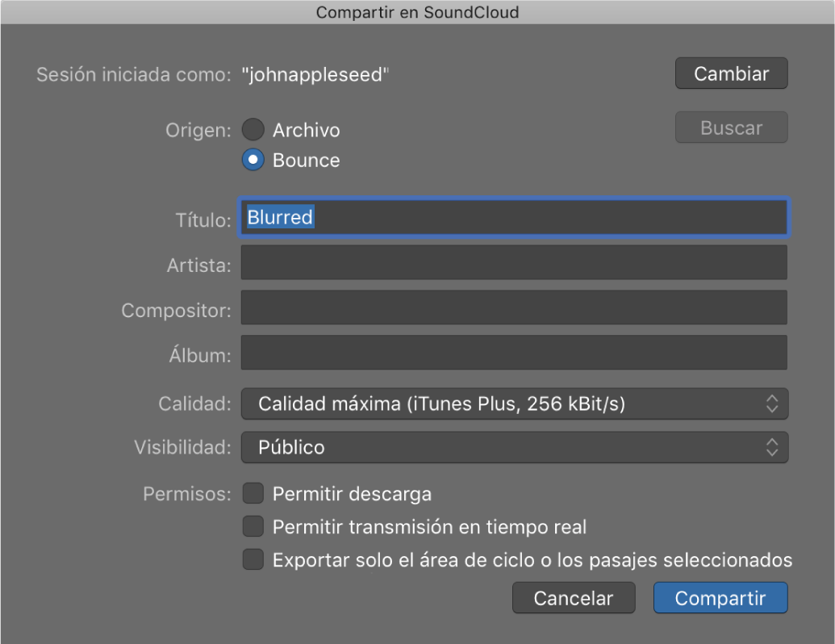835x644 pixels.
Task: Click the "johnappleseed" account name text
Action: pyautogui.click(x=315, y=75)
